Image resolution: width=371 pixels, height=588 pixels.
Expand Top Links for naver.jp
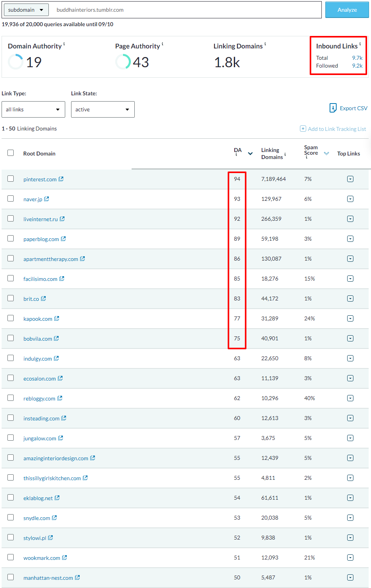(x=350, y=199)
